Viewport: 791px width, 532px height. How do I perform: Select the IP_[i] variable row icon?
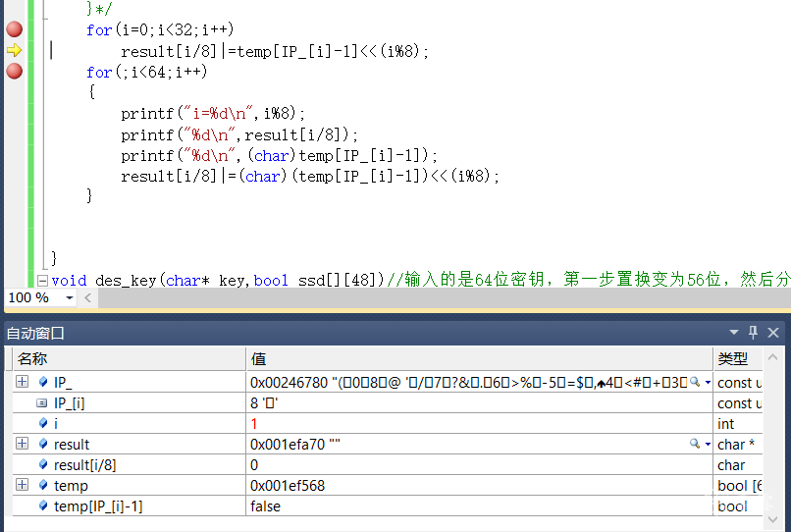pos(41,403)
